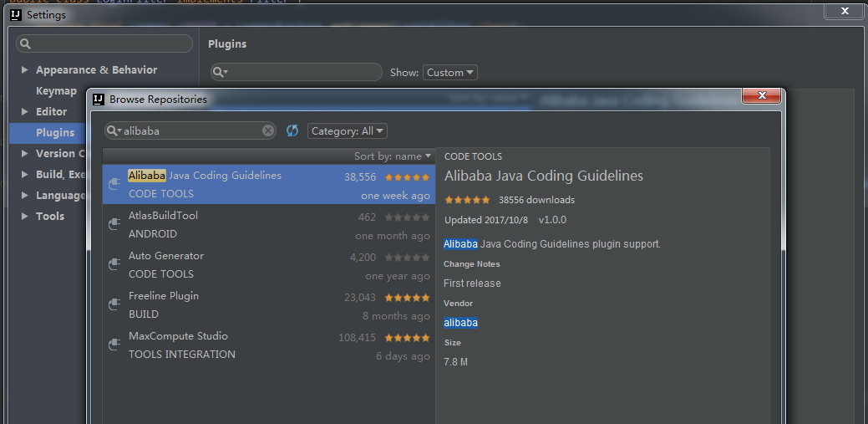Open the Sort by: name dropdown
Viewport: 868px width, 424px height.
(393, 156)
